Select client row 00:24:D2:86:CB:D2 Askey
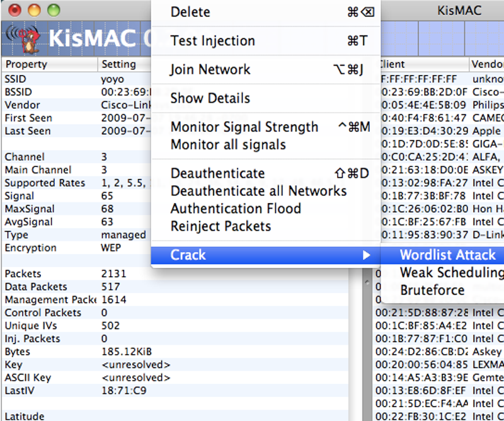Image resolution: width=504 pixels, height=421 pixels. tap(439, 352)
